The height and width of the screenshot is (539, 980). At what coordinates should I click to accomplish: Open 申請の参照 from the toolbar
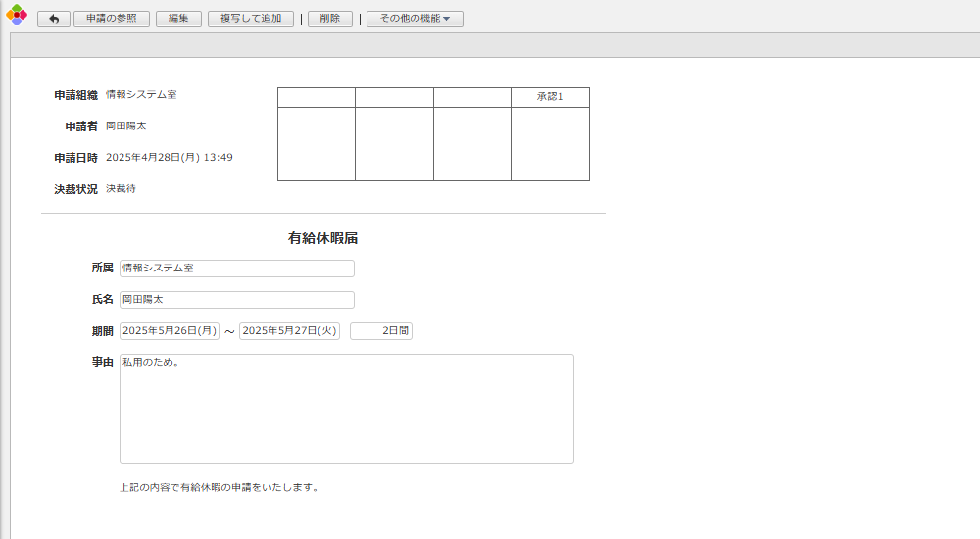[111, 20]
